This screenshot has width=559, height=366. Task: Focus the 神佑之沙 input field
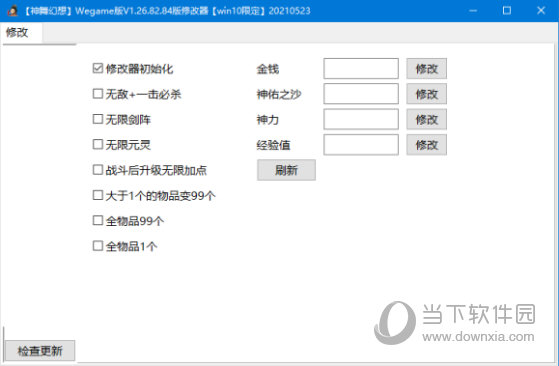point(361,94)
